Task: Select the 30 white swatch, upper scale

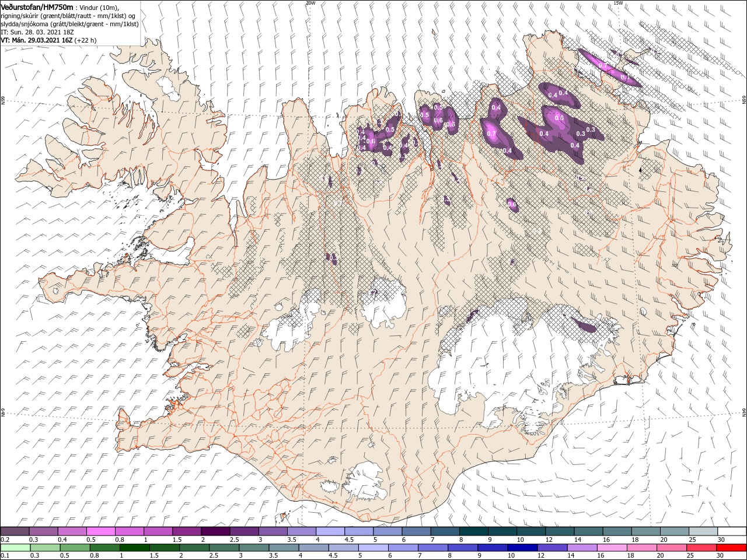Action: (732, 531)
